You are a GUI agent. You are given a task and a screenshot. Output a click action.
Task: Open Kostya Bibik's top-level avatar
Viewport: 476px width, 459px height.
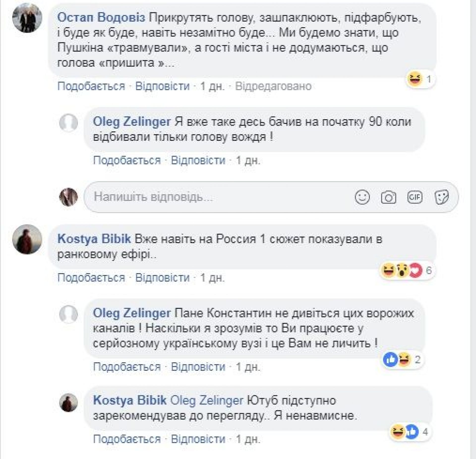(x=27, y=239)
